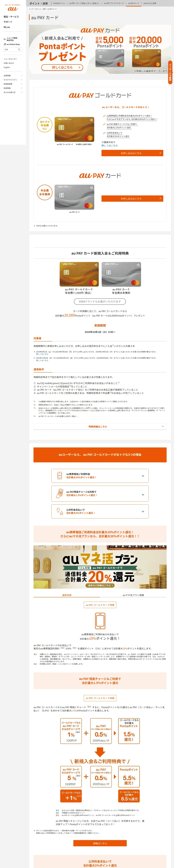Open auかんたん決済 nav item

point(150,3)
